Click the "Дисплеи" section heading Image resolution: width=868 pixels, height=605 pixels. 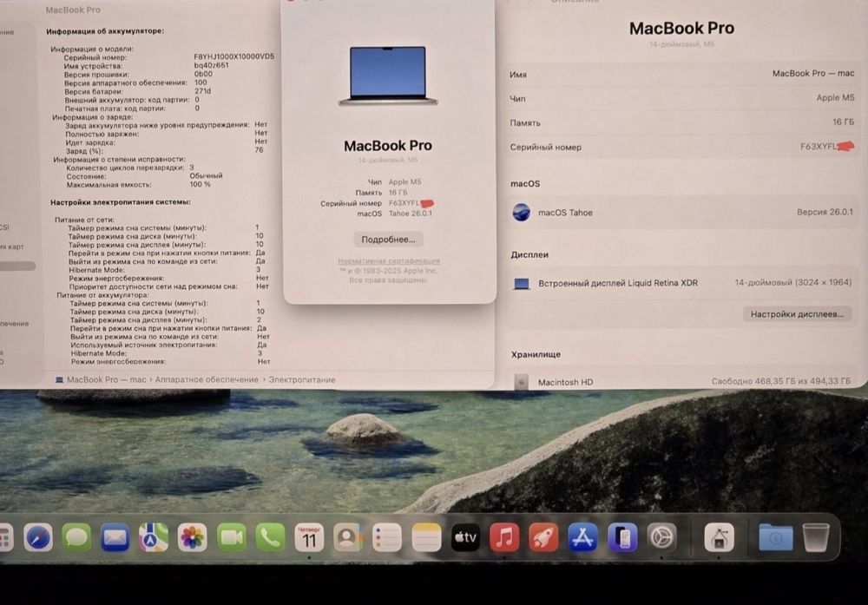[529, 254]
